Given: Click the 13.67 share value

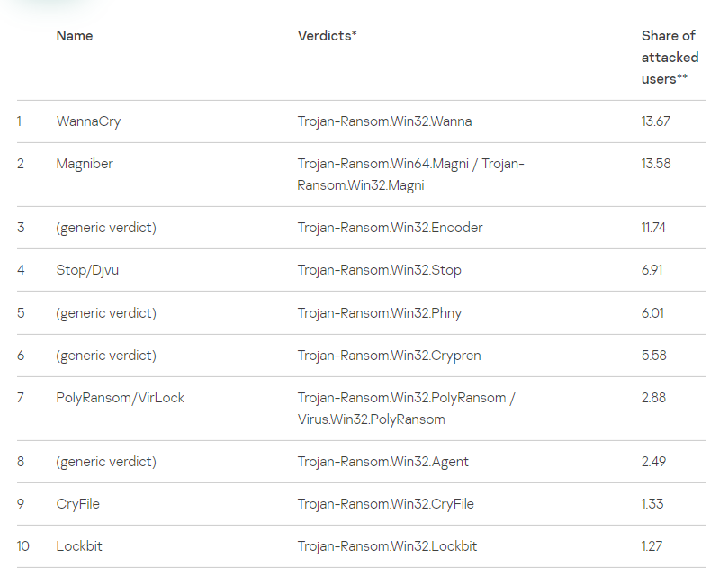Looking at the screenshot, I should click(655, 121).
